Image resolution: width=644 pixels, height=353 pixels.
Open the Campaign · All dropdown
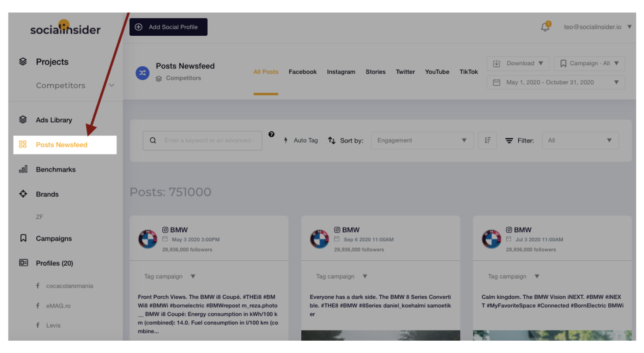[x=589, y=63]
